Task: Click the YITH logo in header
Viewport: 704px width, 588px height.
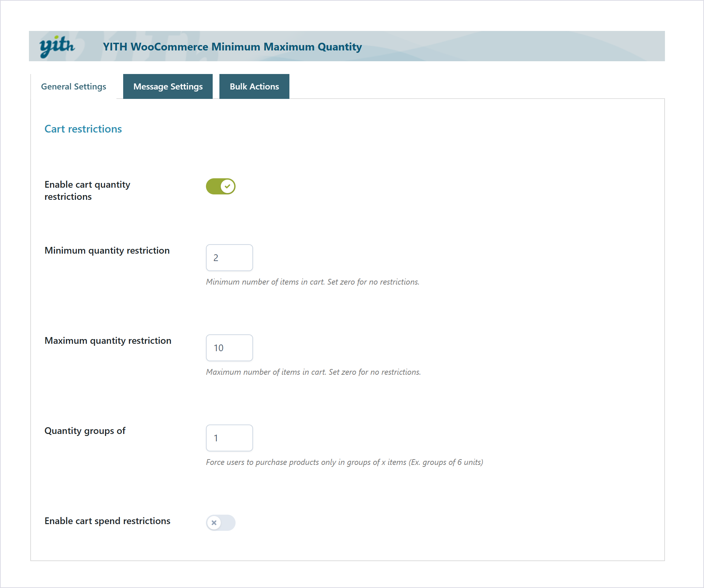Action: click(x=57, y=46)
